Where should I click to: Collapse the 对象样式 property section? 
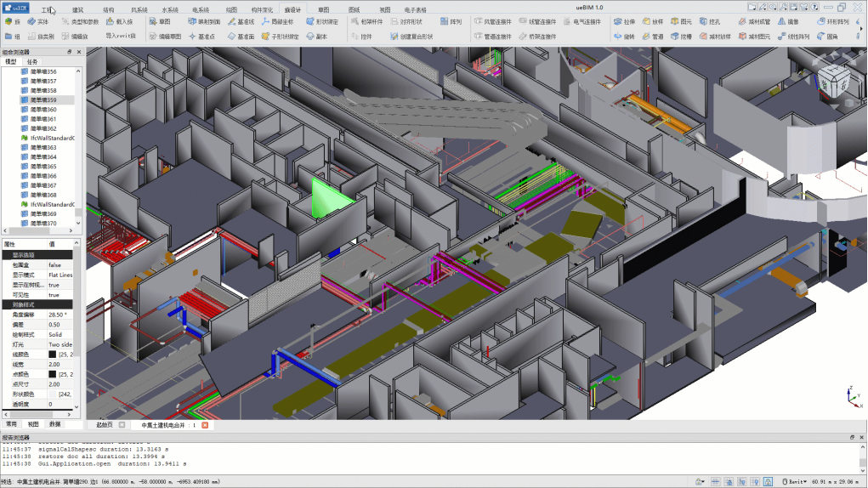click(37, 305)
